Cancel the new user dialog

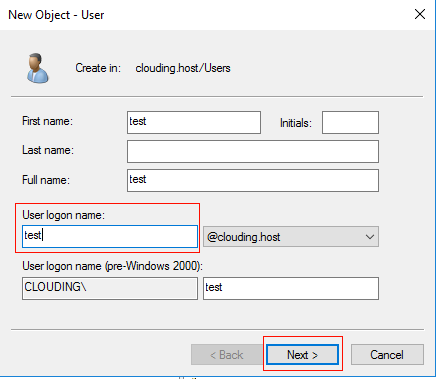click(387, 355)
